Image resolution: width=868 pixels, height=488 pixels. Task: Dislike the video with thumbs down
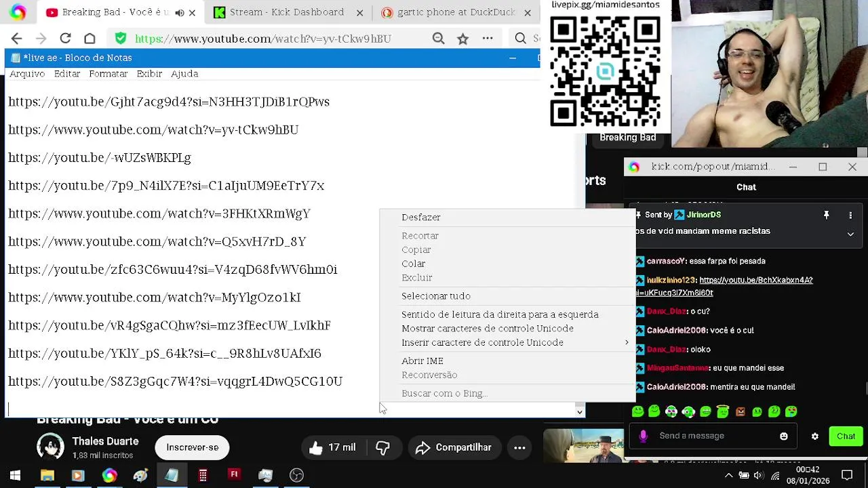click(383, 447)
